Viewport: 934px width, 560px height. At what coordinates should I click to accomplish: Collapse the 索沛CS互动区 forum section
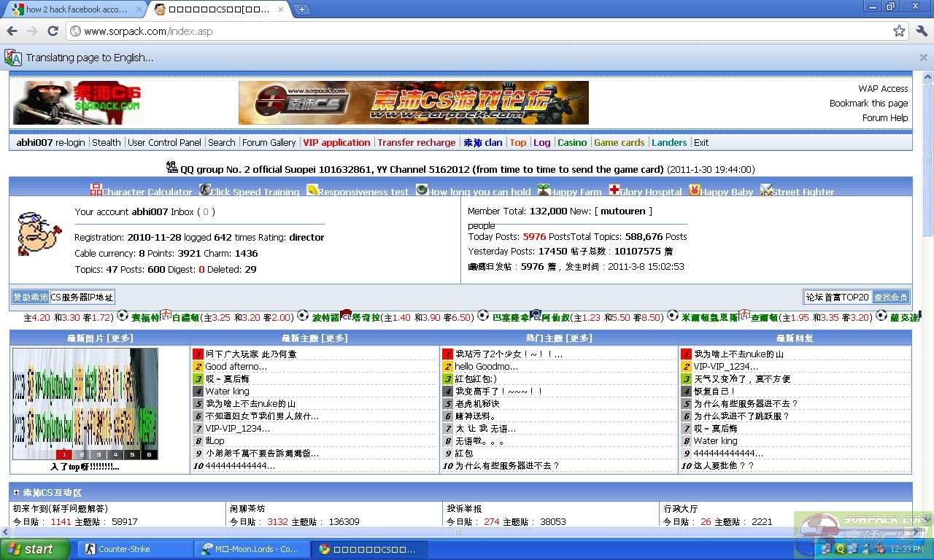[16, 493]
